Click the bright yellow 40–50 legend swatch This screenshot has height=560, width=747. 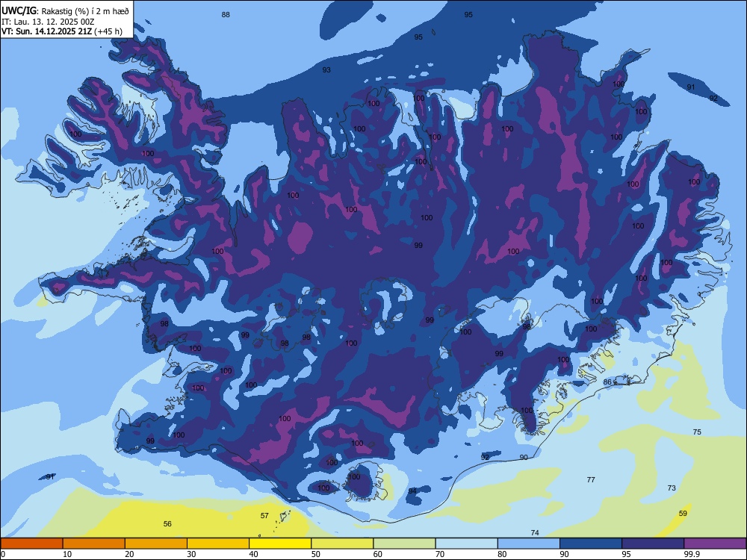280,544
